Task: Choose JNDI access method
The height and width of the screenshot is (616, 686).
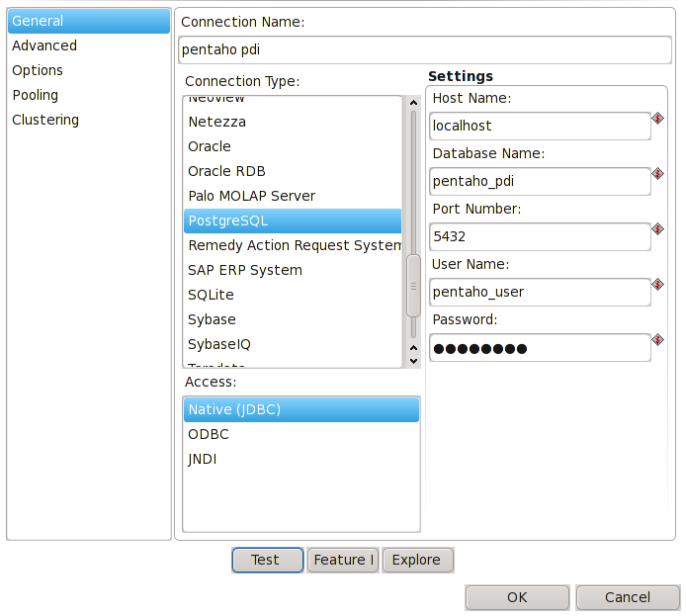Action: pos(301,459)
